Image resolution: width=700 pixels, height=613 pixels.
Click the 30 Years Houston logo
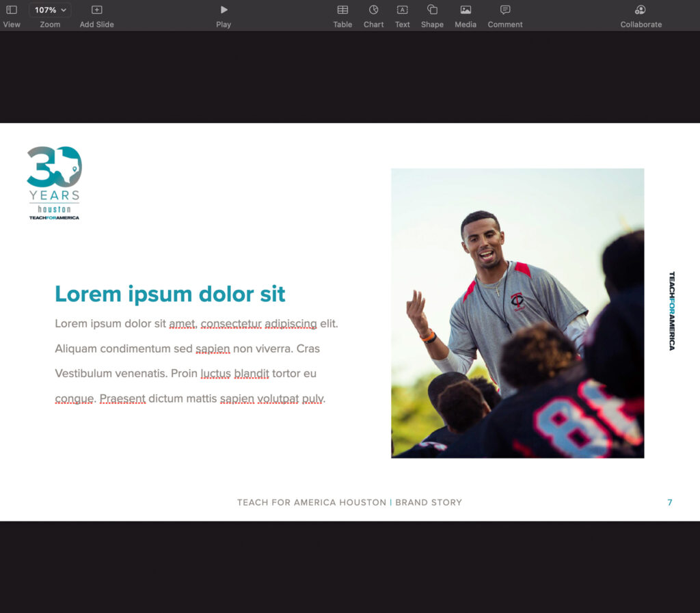click(x=53, y=181)
